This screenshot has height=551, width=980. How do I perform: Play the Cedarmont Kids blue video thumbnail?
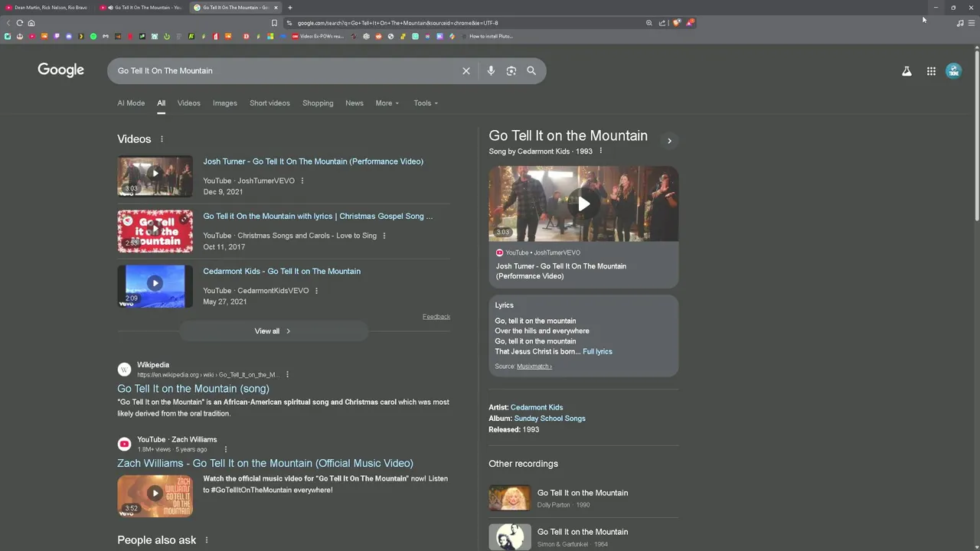pos(155,286)
